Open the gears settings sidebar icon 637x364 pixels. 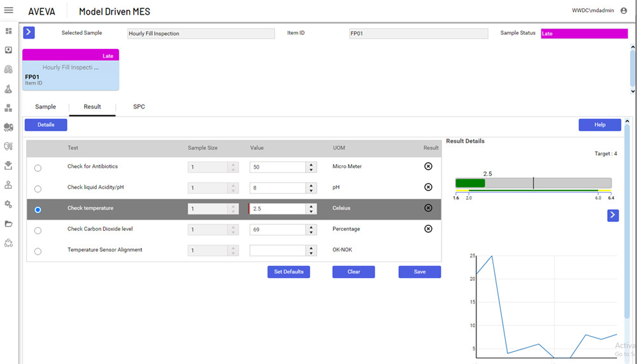pos(9,204)
